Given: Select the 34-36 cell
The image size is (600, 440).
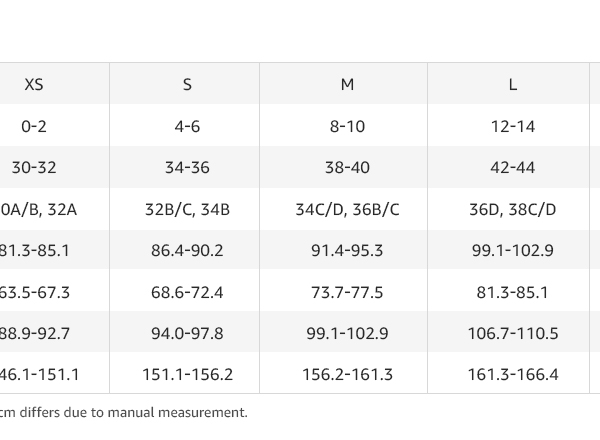Looking at the screenshot, I should point(187,168).
